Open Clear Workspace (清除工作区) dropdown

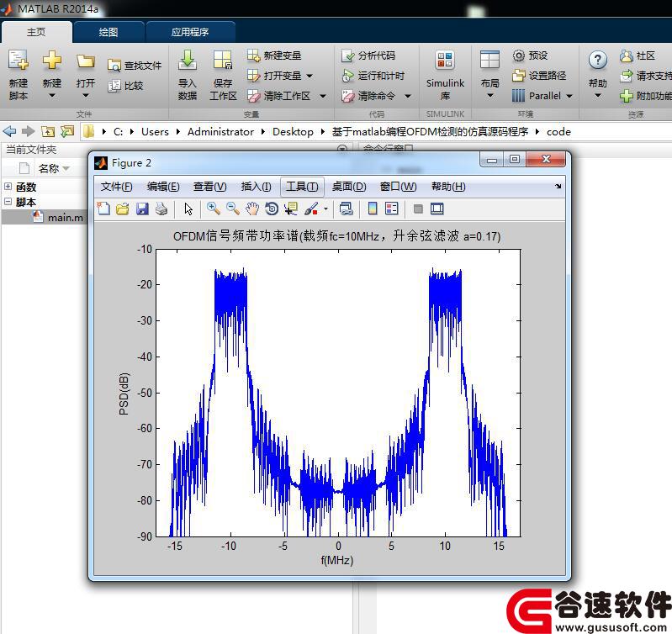(x=323, y=96)
